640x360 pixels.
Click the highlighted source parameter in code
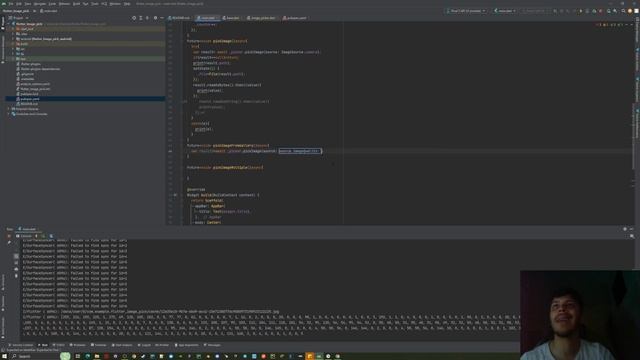click(x=300, y=151)
